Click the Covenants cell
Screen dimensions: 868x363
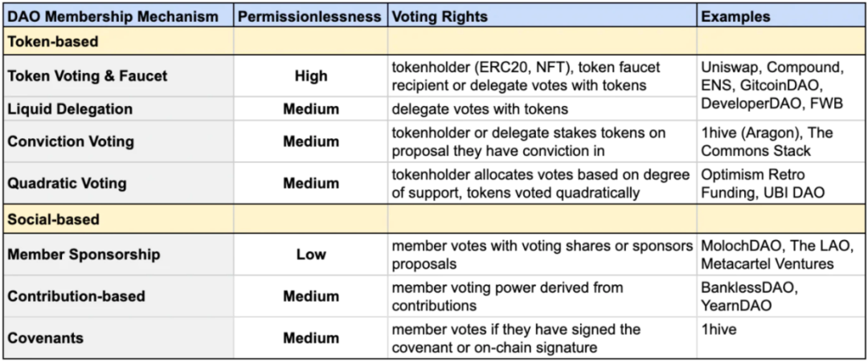point(118,337)
